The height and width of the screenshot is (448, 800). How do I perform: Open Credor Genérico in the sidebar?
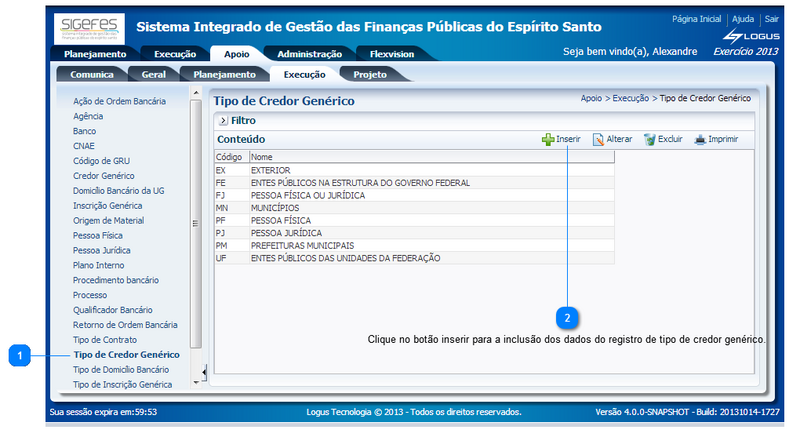pos(104,175)
